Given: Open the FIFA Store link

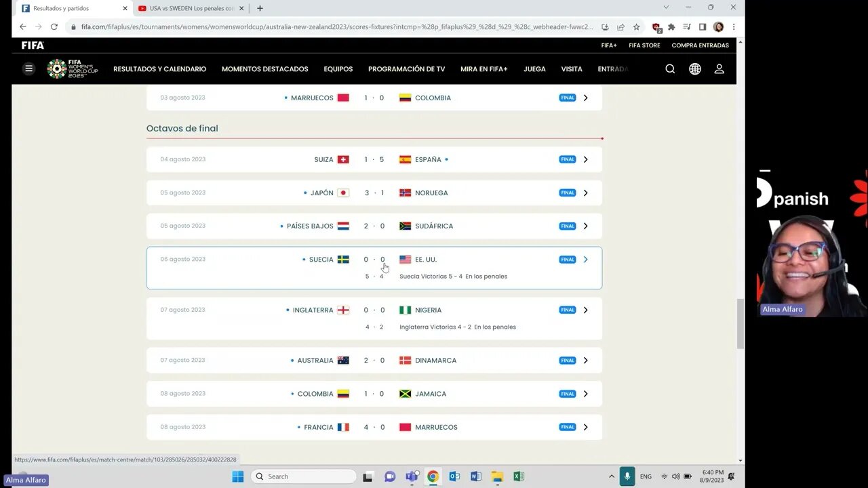Looking at the screenshot, I should pyautogui.click(x=644, y=45).
